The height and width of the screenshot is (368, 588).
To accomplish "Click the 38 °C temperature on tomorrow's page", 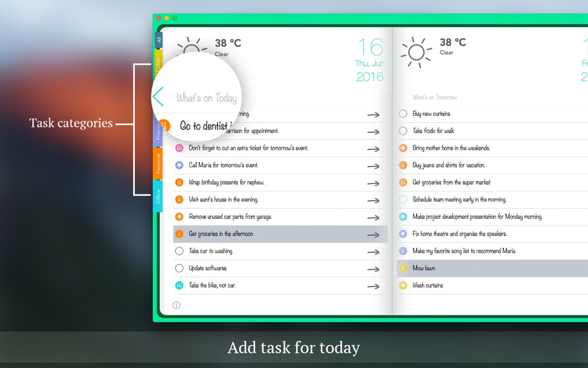I will pos(452,42).
